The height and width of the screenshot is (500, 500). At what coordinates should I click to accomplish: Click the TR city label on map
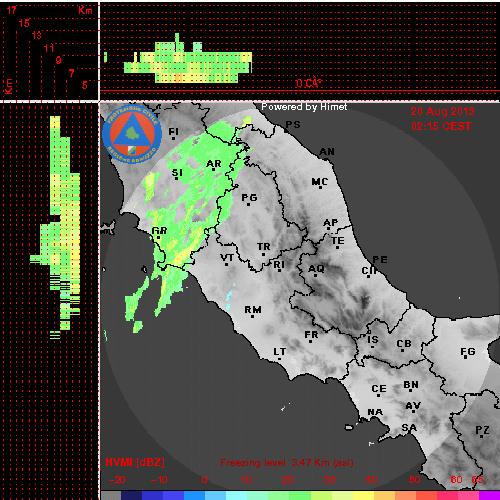(264, 247)
